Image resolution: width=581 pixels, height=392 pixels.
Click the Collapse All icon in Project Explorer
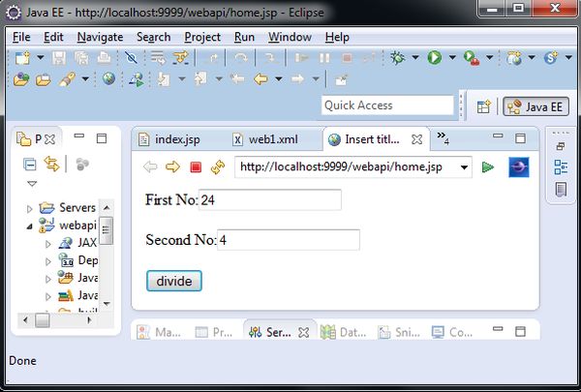point(30,165)
